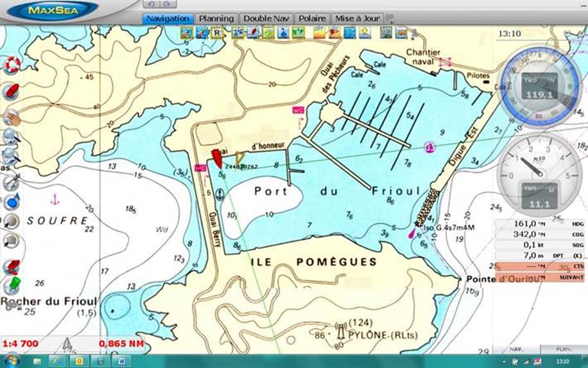Select the red boat center tool
This screenshot has height=368, width=588.
12,91
